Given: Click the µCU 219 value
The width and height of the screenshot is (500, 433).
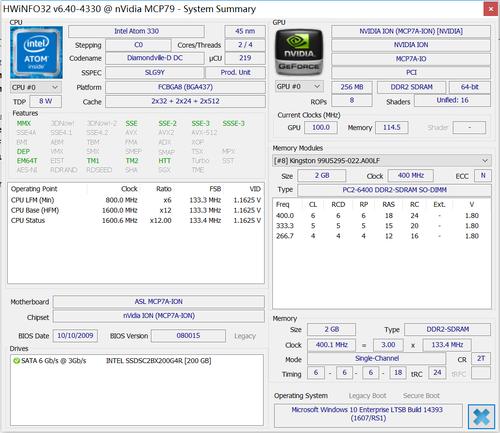Looking at the screenshot, I should pos(245,58).
